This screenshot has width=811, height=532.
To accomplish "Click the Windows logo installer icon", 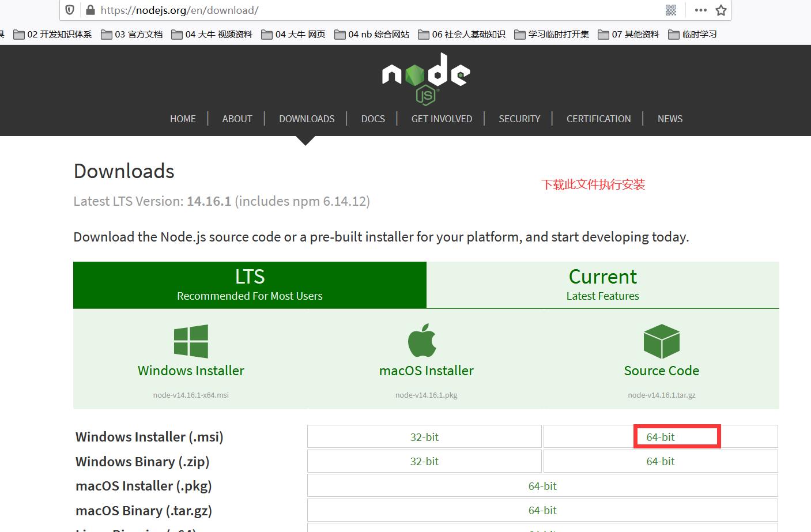I will click(x=191, y=341).
